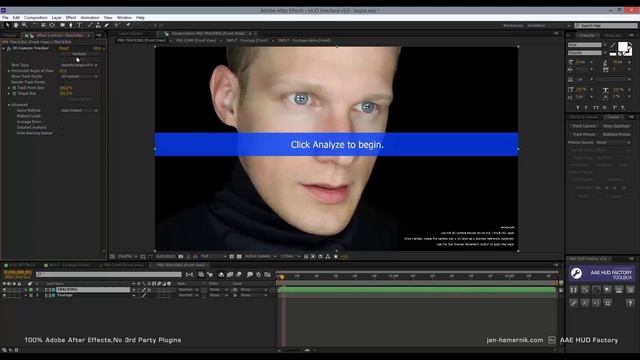
Task: Click Stabilize Motion button
Action: click(616, 134)
